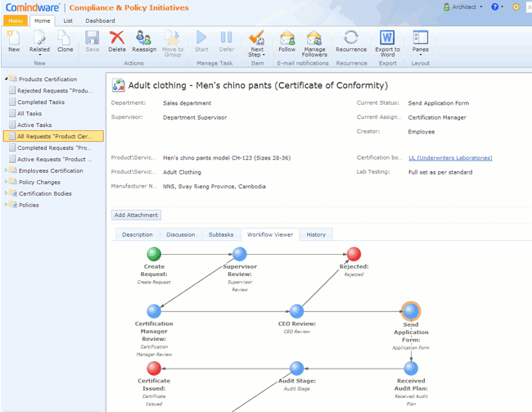Select the Workflow Viewer tab

coord(270,234)
